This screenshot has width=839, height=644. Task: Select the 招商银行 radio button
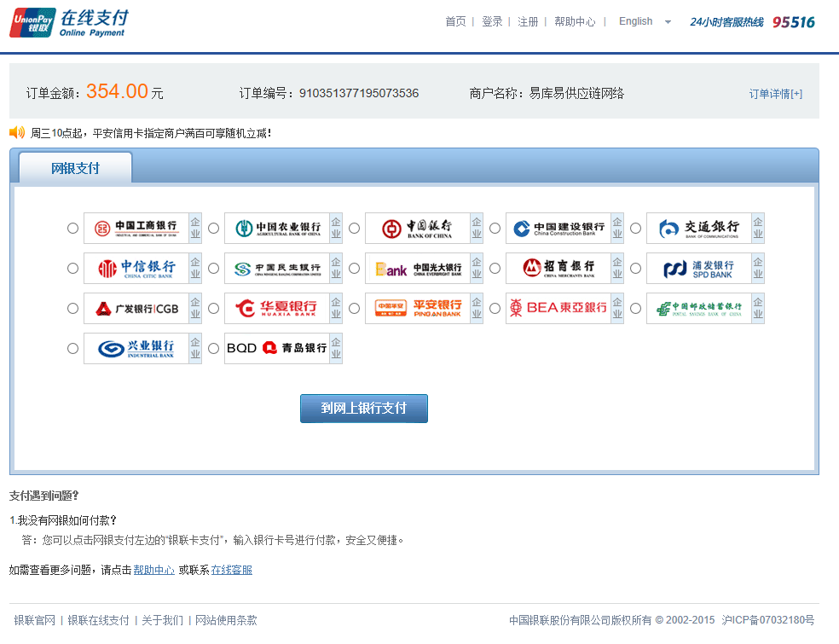(x=495, y=268)
